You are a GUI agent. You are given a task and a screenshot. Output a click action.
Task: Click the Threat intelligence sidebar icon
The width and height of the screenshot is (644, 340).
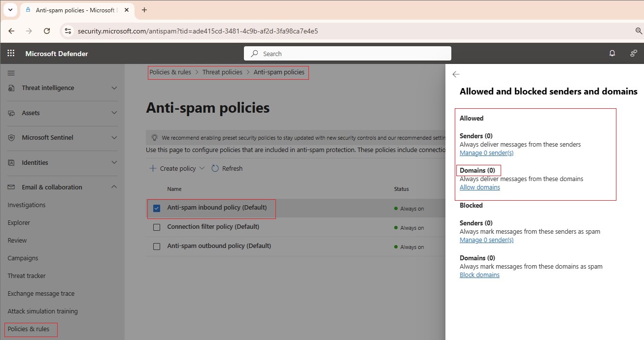[x=11, y=88]
